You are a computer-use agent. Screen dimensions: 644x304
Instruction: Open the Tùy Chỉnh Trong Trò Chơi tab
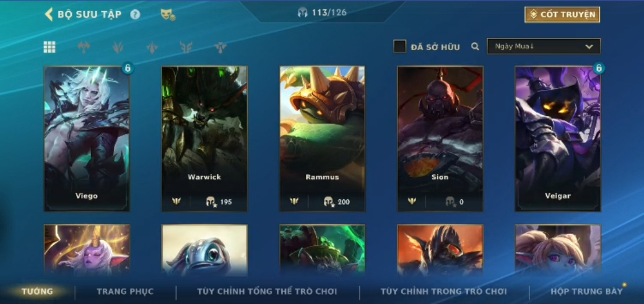tap(444, 292)
